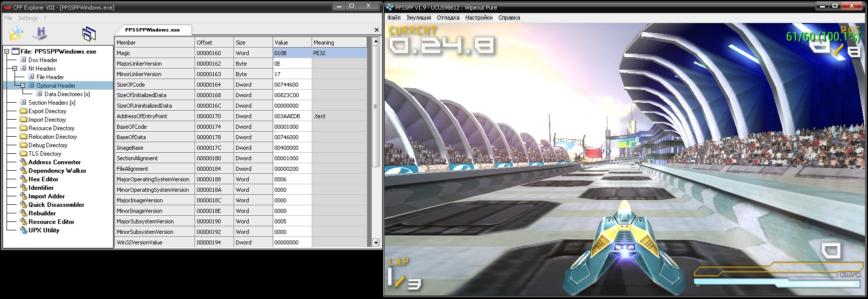
Task: Open the Отладка menu in PPSSPP
Action: [x=448, y=18]
